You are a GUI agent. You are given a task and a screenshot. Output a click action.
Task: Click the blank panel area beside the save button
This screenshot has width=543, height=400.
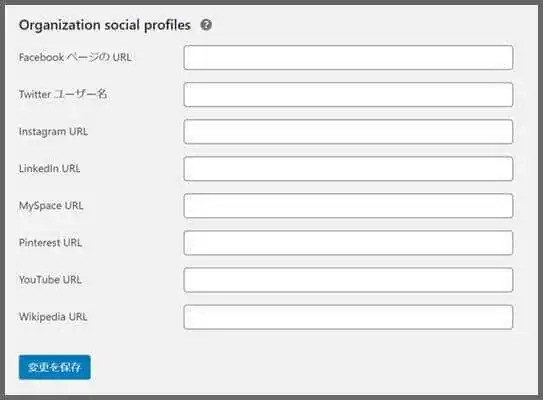click(x=312, y=367)
